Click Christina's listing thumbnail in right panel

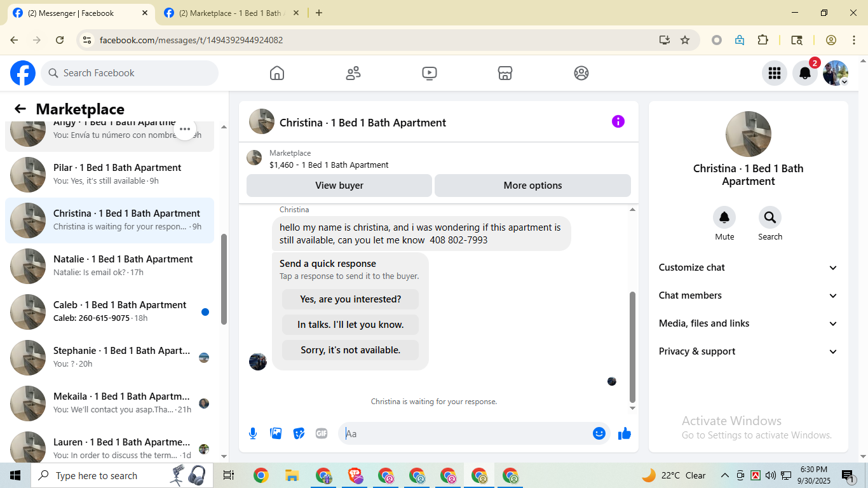point(749,134)
